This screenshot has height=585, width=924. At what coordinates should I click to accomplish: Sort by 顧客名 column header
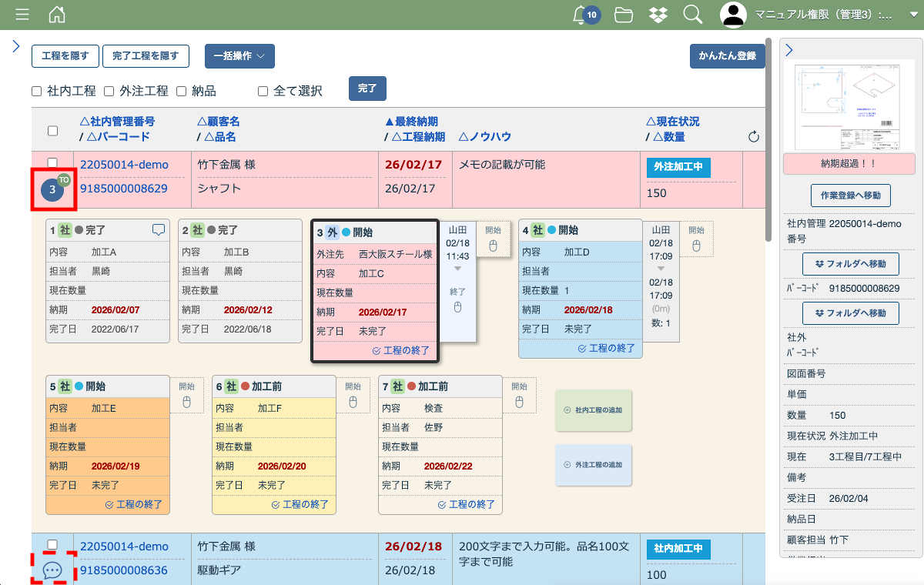click(x=219, y=122)
